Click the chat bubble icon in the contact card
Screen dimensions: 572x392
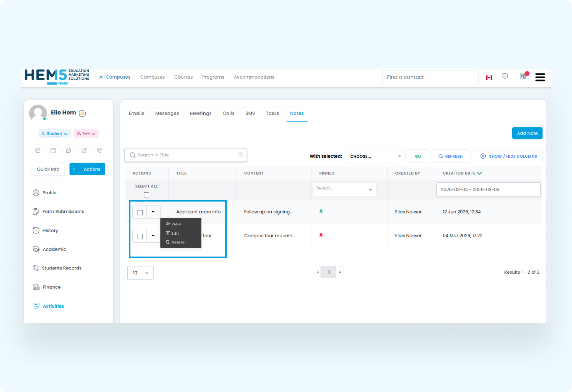[x=68, y=150]
